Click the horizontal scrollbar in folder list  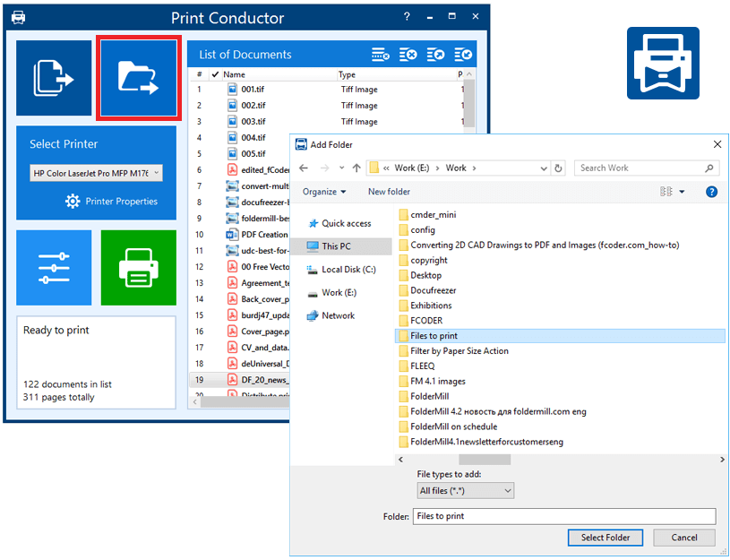coord(485,460)
